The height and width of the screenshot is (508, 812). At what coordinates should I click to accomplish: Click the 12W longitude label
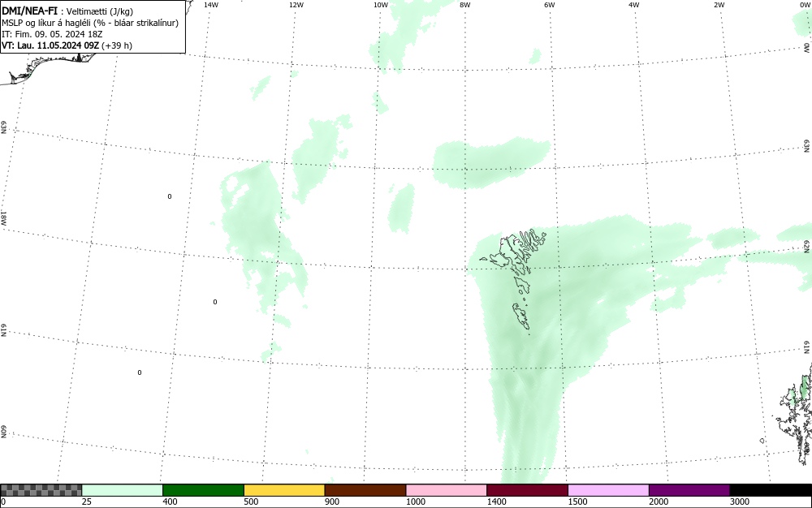point(296,5)
